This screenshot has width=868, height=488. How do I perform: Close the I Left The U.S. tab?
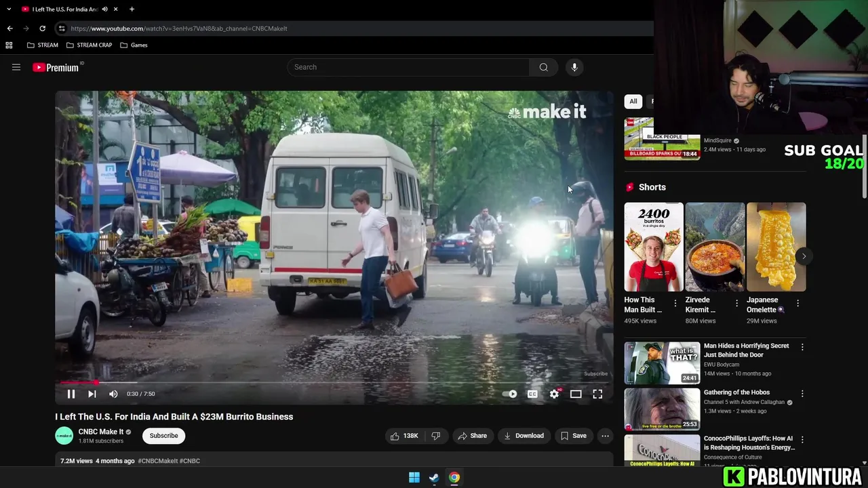[116, 9]
